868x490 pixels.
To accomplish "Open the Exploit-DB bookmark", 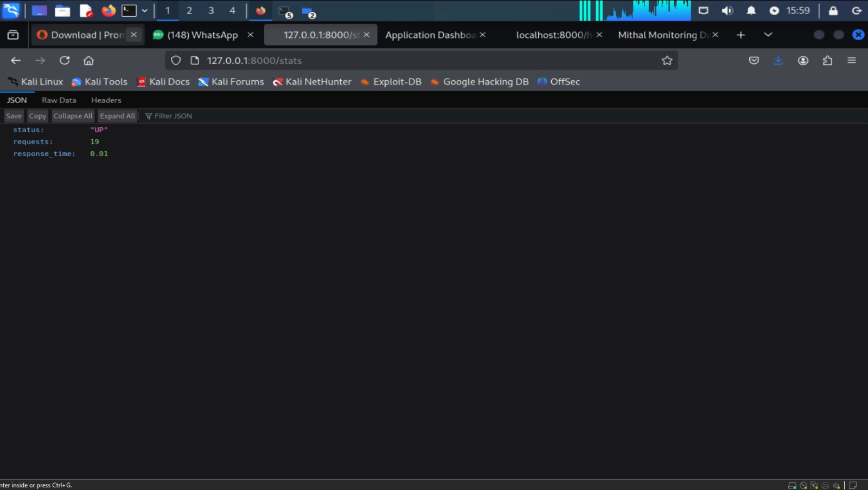I will (391, 81).
